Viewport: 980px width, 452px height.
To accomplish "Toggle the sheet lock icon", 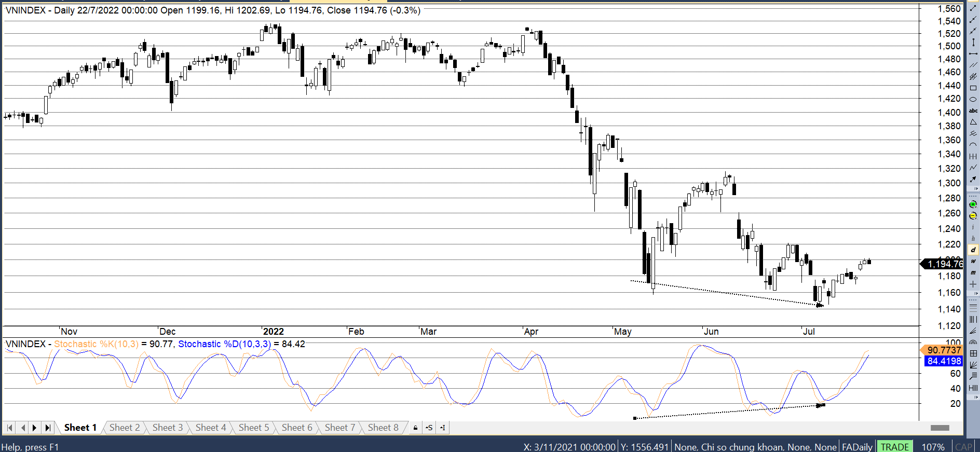I will tap(415, 428).
